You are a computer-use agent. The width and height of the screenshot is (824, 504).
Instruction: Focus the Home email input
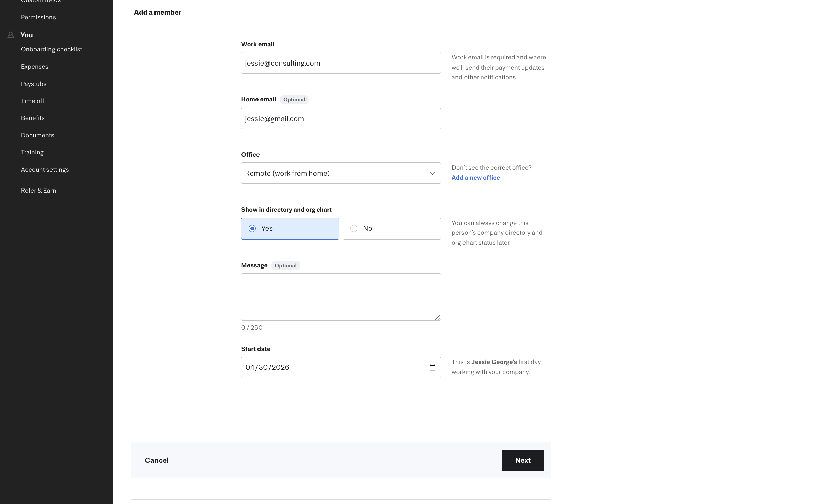point(340,119)
